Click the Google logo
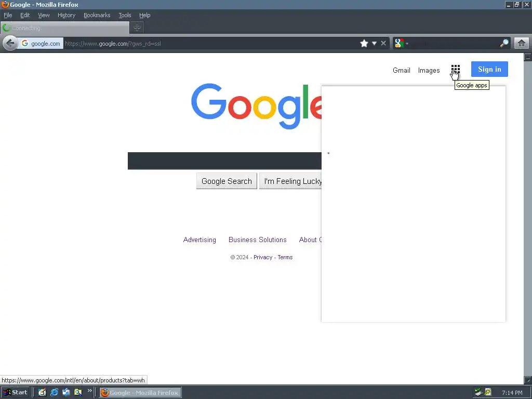The height and width of the screenshot is (399, 532). coord(256,106)
